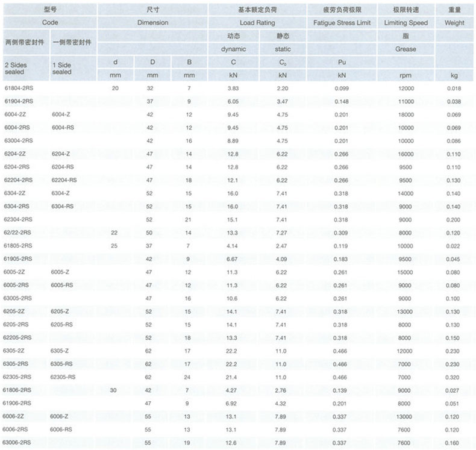476x450 pixels.
Task: Select the Dimension column header
Action: click(x=152, y=22)
